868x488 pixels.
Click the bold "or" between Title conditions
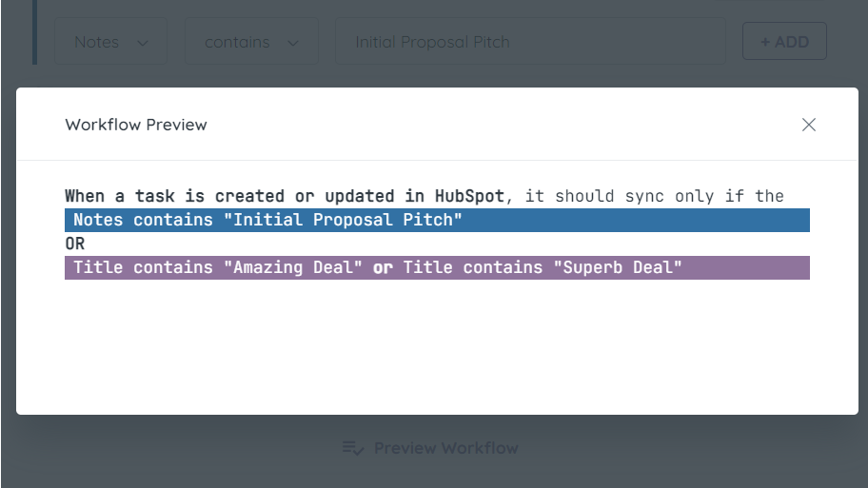point(383,267)
